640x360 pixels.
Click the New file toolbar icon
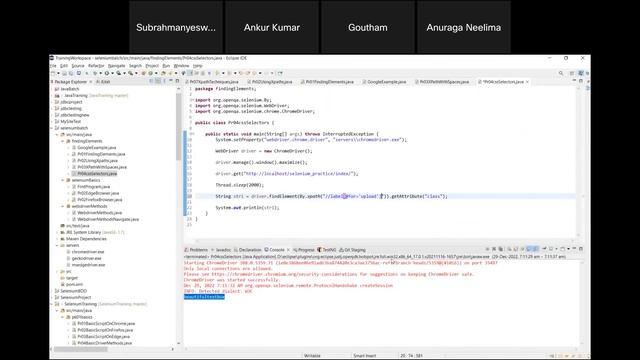point(53,73)
